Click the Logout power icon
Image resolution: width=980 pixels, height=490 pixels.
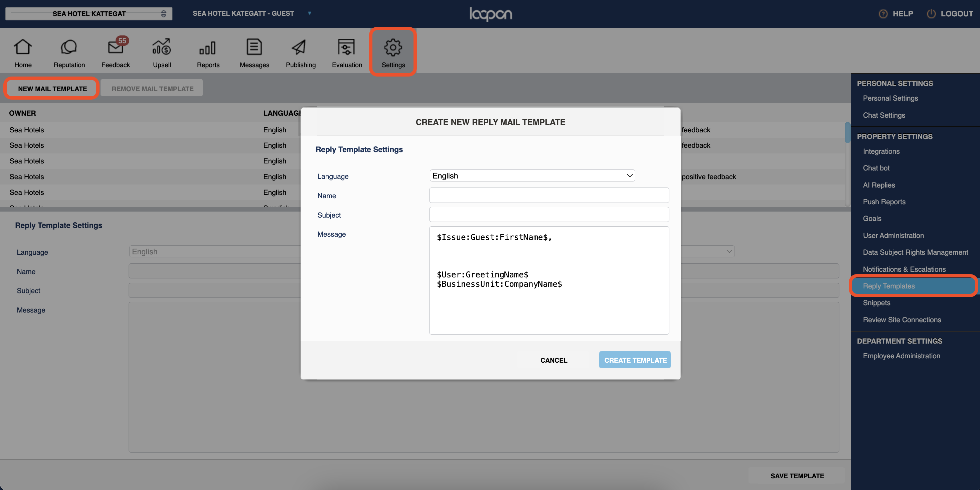931,14
